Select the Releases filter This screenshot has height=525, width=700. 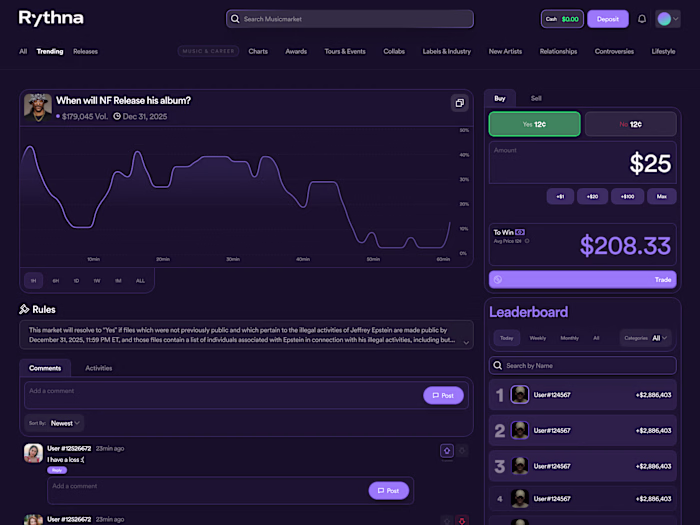[x=85, y=51]
